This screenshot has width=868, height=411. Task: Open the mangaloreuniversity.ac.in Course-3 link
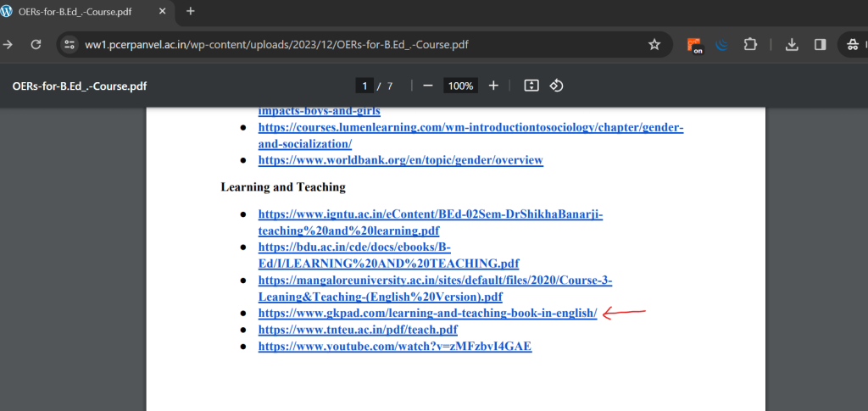tap(435, 288)
